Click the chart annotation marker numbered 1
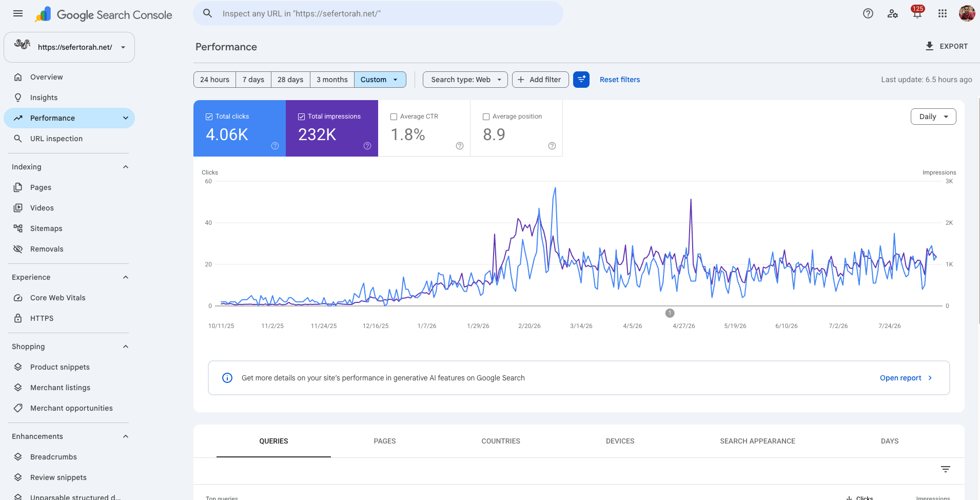Image resolution: width=980 pixels, height=500 pixels. click(x=670, y=313)
